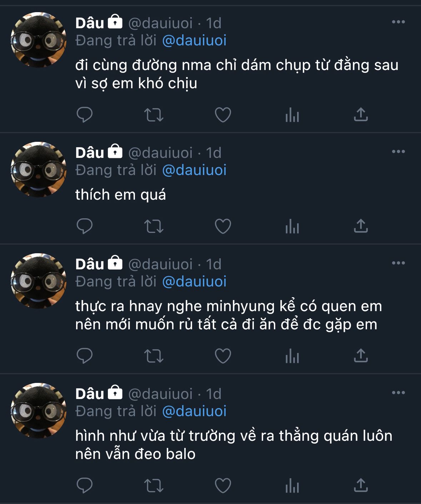Like the 'thích em quá' tweet
Screen dimensions: 421x504
[223, 226]
